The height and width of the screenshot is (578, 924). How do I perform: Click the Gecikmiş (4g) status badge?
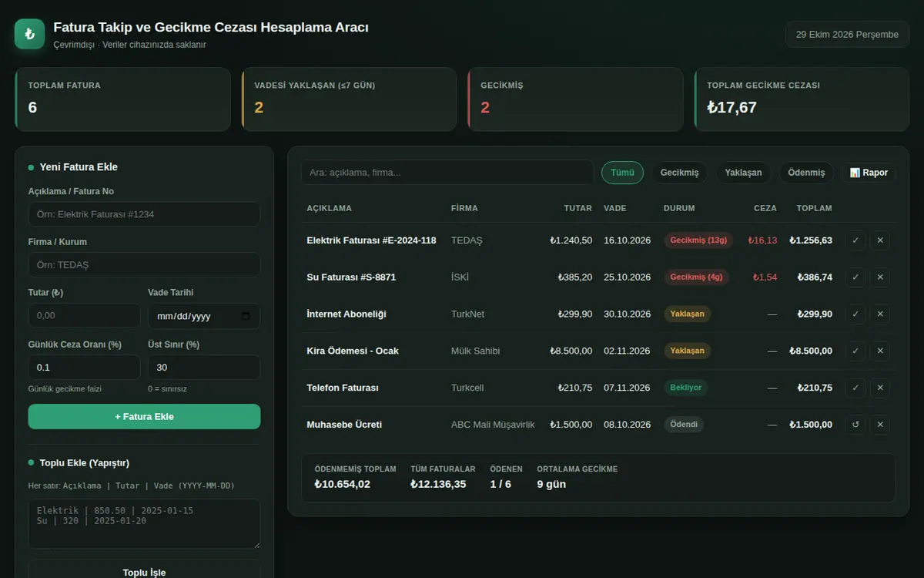tap(696, 277)
